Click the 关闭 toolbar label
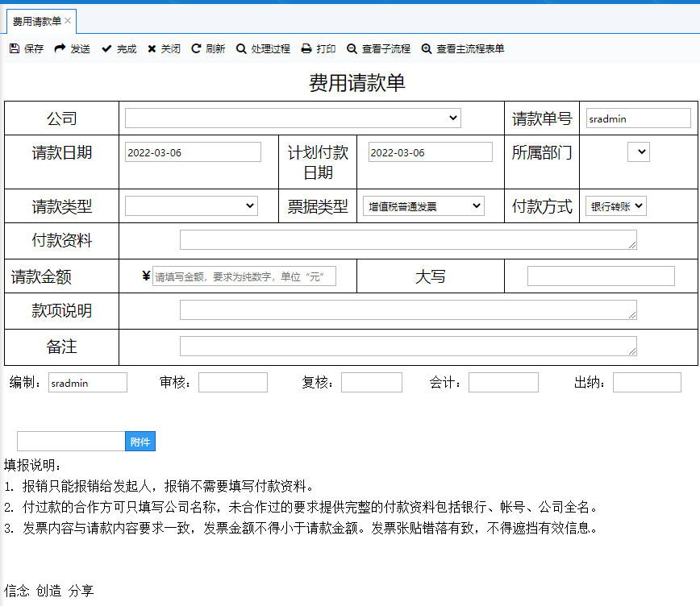 pos(170,48)
